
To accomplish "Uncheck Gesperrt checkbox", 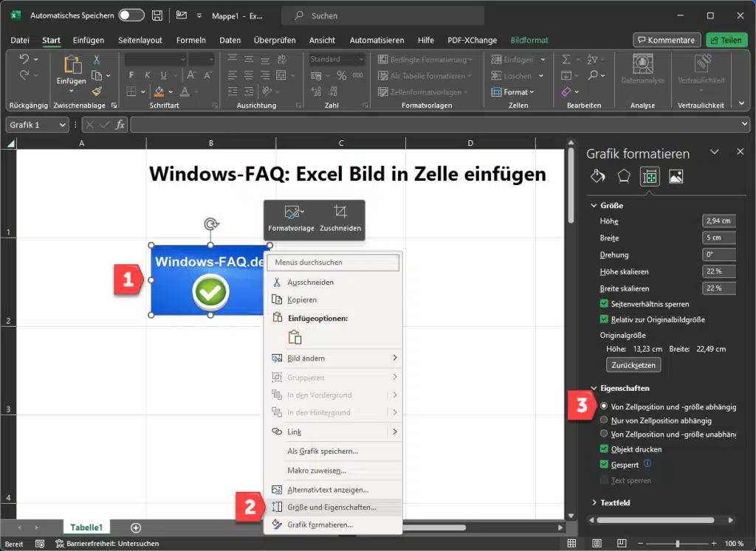I will [604, 464].
